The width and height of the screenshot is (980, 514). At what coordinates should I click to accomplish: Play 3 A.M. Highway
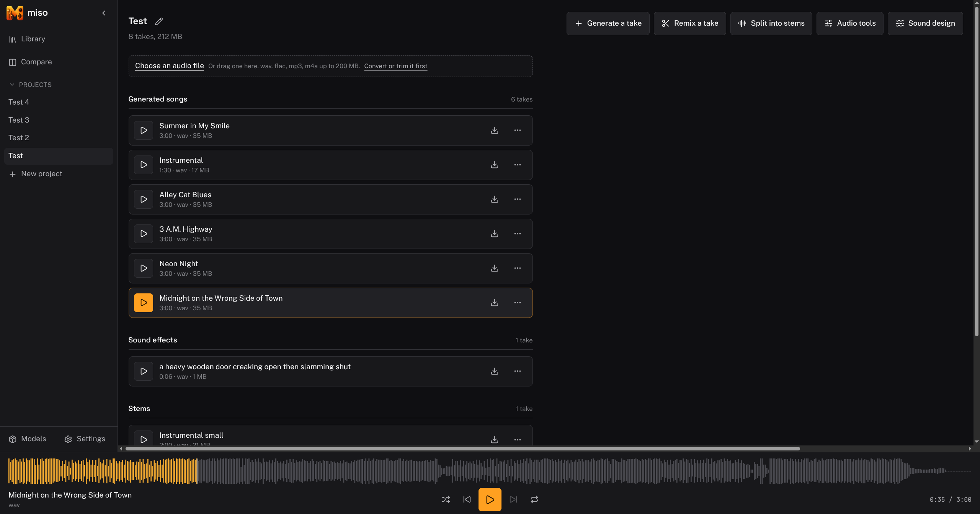pyautogui.click(x=144, y=234)
